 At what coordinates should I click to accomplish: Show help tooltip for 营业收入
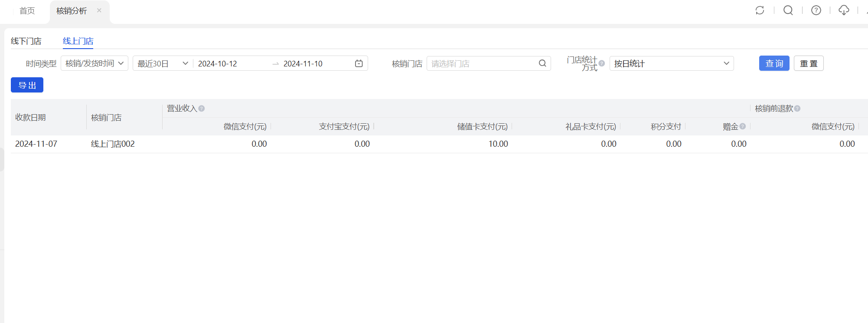pyautogui.click(x=202, y=109)
